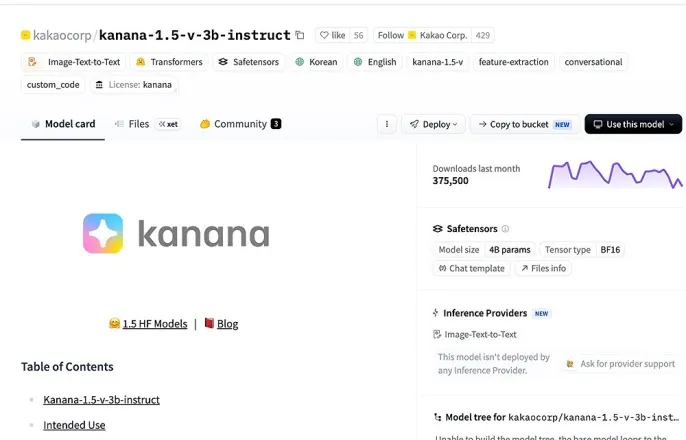Click the 4B params model size
The height and width of the screenshot is (440, 686).
coord(510,250)
